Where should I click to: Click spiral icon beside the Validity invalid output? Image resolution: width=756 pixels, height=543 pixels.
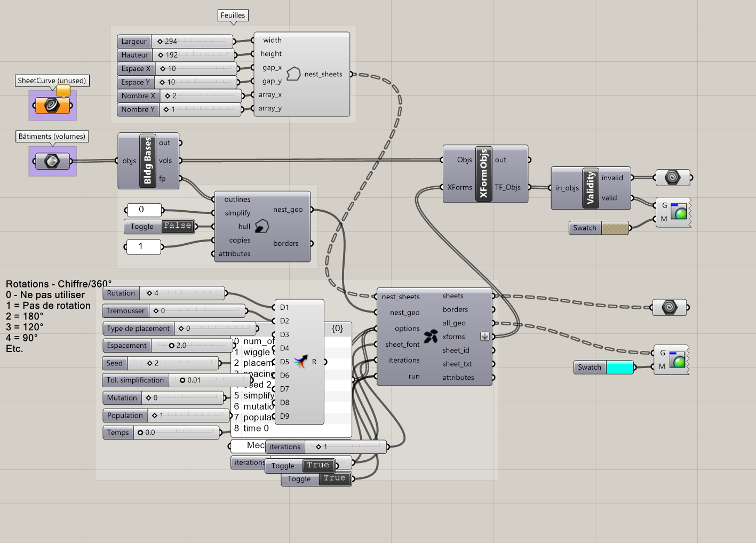[672, 178]
